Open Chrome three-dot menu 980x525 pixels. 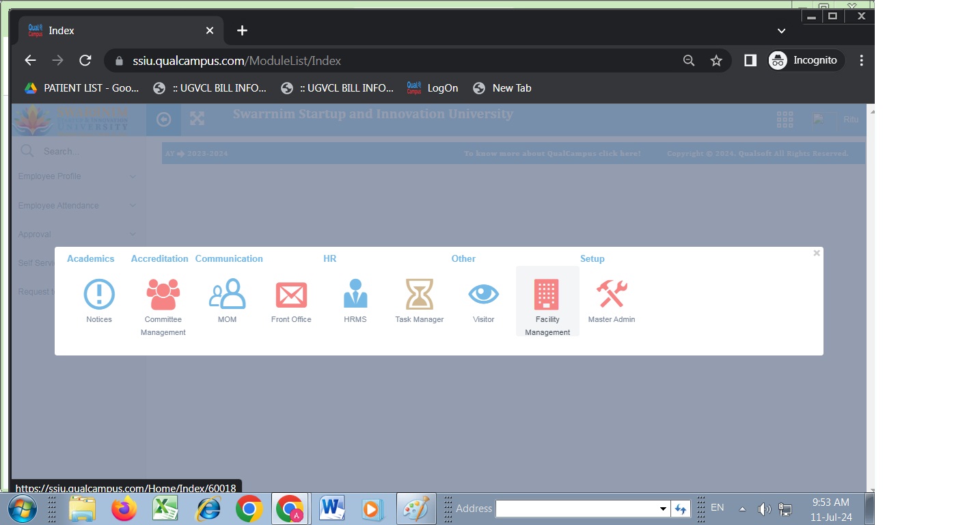click(x=861, y=60)
